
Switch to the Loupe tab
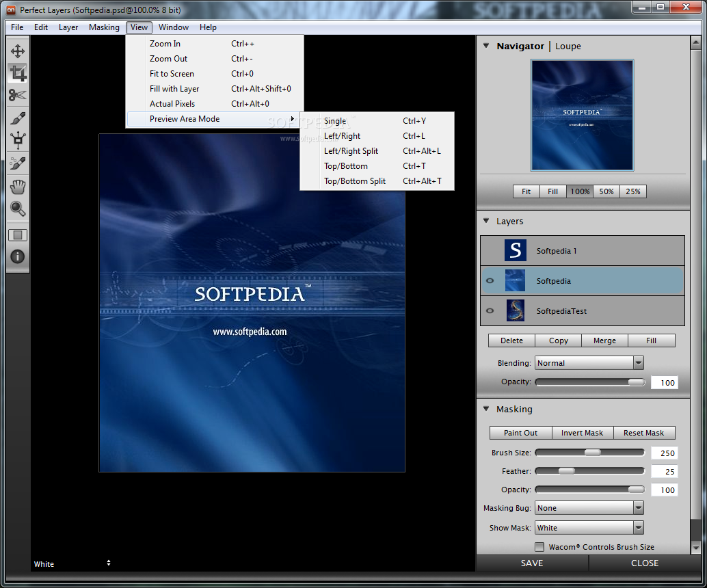pos(568,46)
